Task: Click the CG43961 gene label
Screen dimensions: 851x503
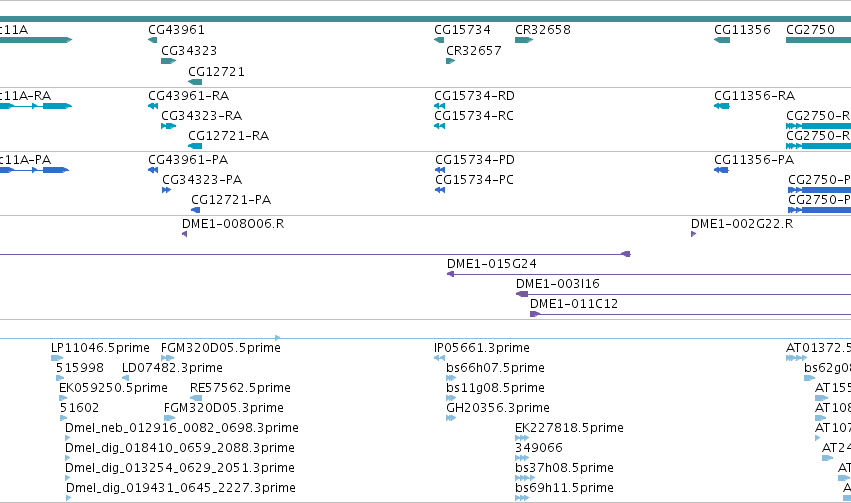Action: point(176,30)
